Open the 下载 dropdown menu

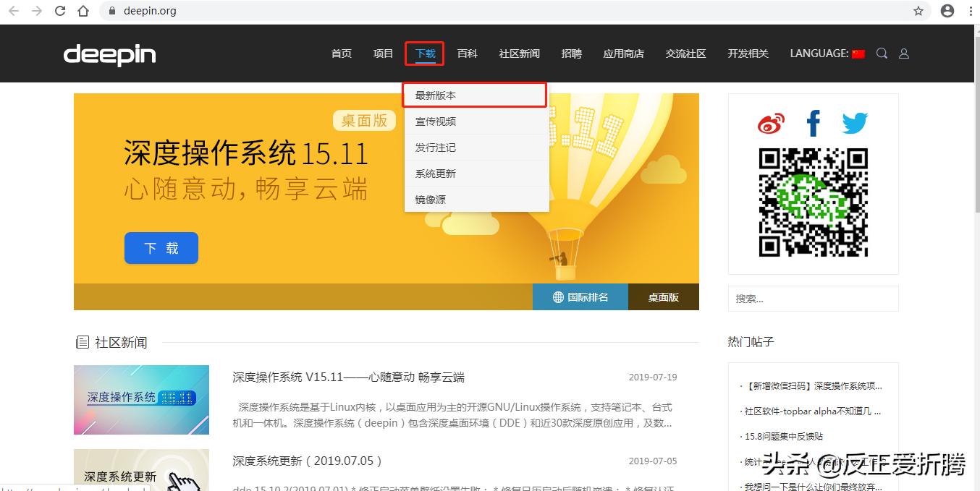424,53
